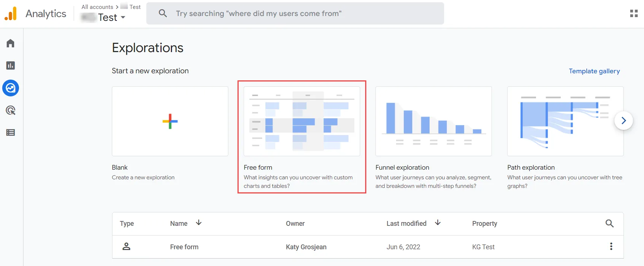Image resolution: width=644 pixels, height=266 pixels.
Task: Open the Reports bar-chart icon
Action: [10, 65]
